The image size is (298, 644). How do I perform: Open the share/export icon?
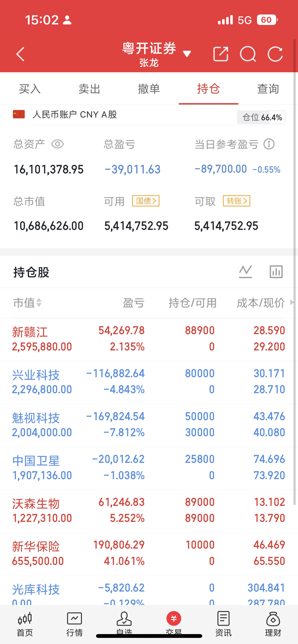(x=221, y=54)
